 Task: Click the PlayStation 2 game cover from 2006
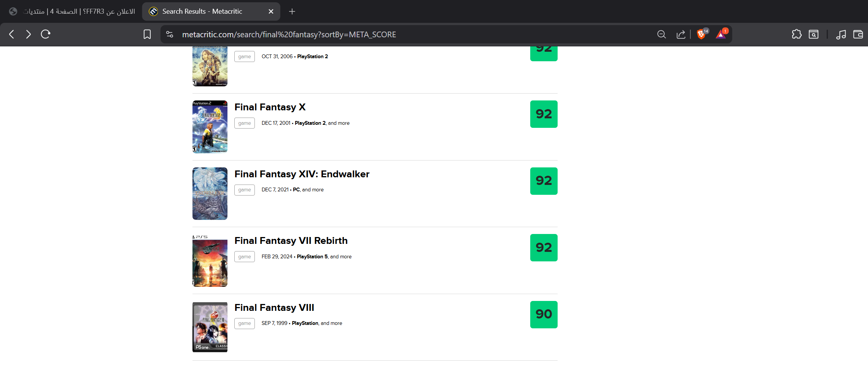(x=210, y=66)
